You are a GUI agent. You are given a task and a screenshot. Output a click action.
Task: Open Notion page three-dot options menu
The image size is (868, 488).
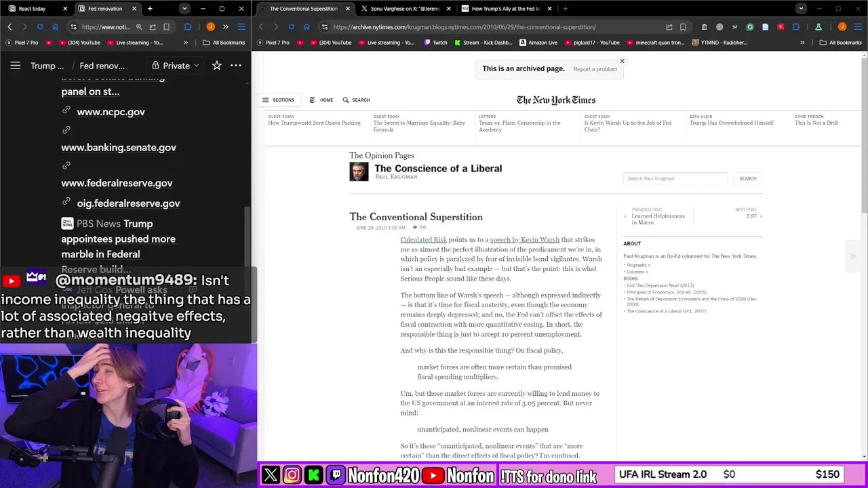coord(236,66)
